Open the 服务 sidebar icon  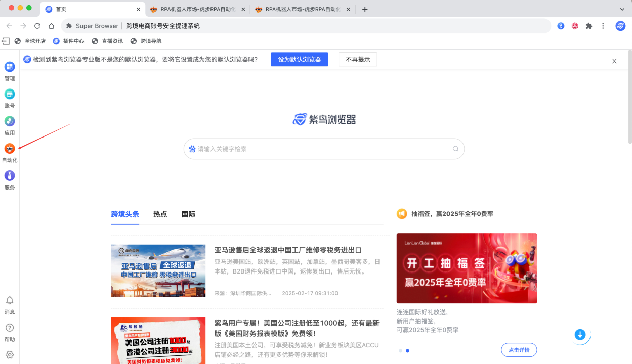(10, 176)
